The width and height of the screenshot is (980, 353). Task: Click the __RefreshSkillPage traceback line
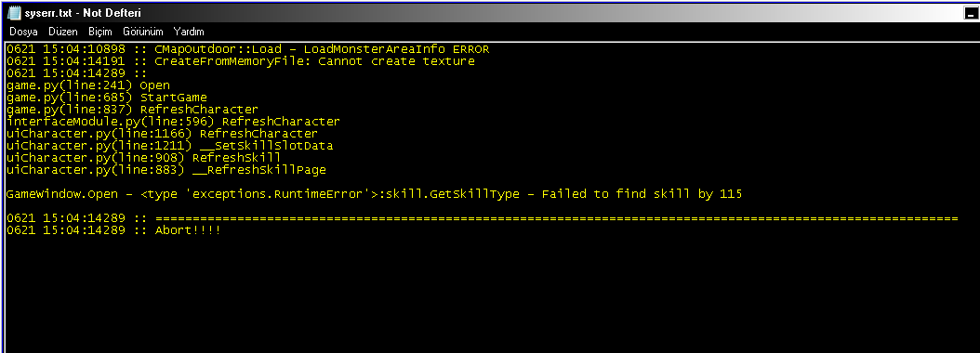pyautogui.click(x=166, y=170)
